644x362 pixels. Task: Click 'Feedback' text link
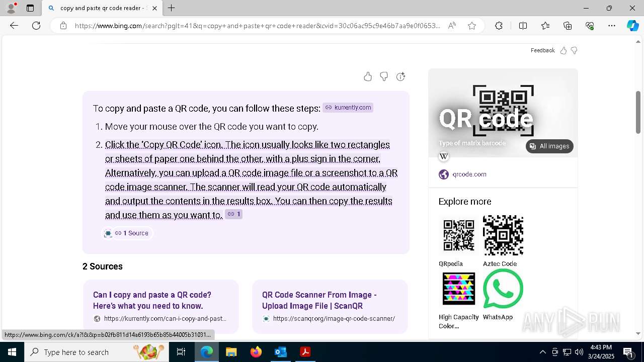[x=542, y=50]
